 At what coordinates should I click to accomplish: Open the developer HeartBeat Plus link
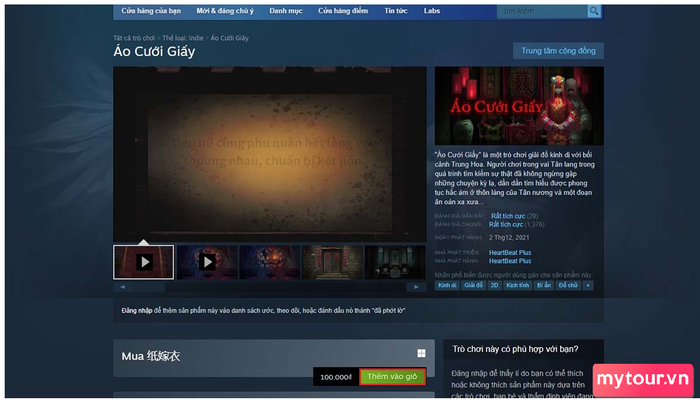pyautogui.click(x=510, y=252)
